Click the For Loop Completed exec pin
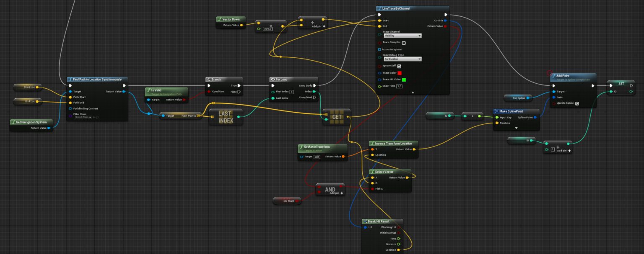 coord(314,97)
